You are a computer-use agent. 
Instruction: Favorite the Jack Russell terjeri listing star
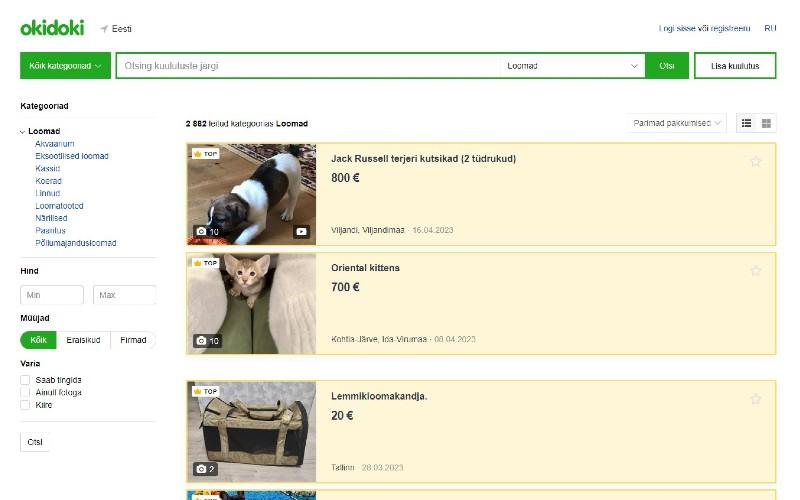click(756, 161)
